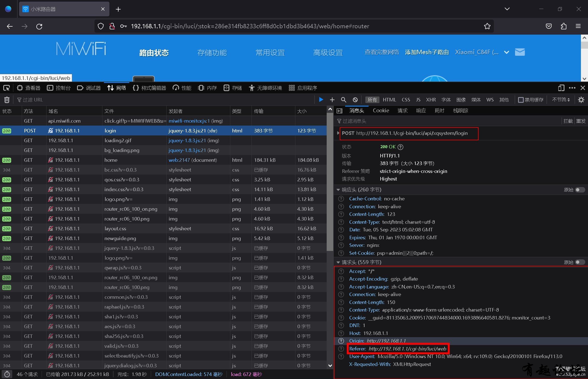588x379 pixels.
Task: Open the Pocket save icon
Action: [549, 26]
